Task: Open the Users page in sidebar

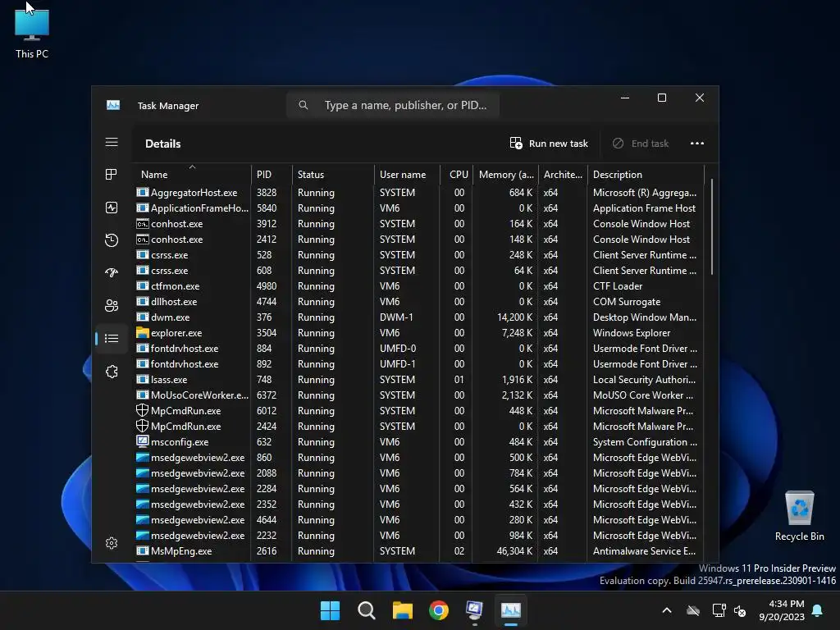Action: coord(112,305)
